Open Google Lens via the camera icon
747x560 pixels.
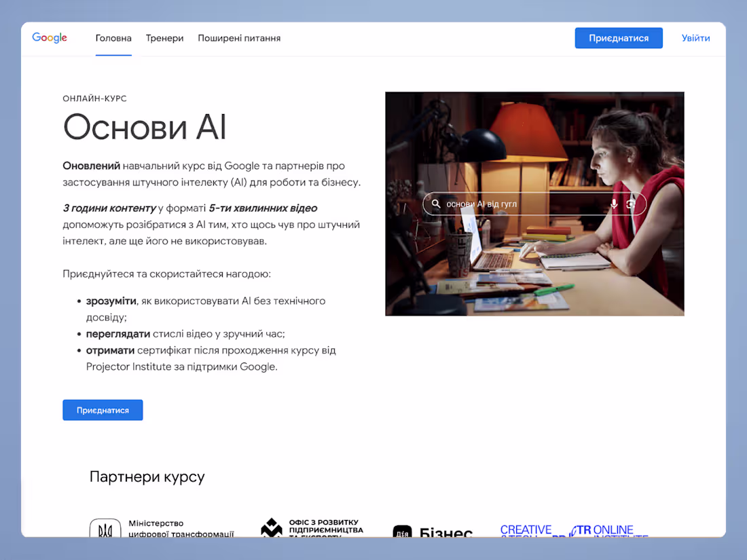point(632,204)
